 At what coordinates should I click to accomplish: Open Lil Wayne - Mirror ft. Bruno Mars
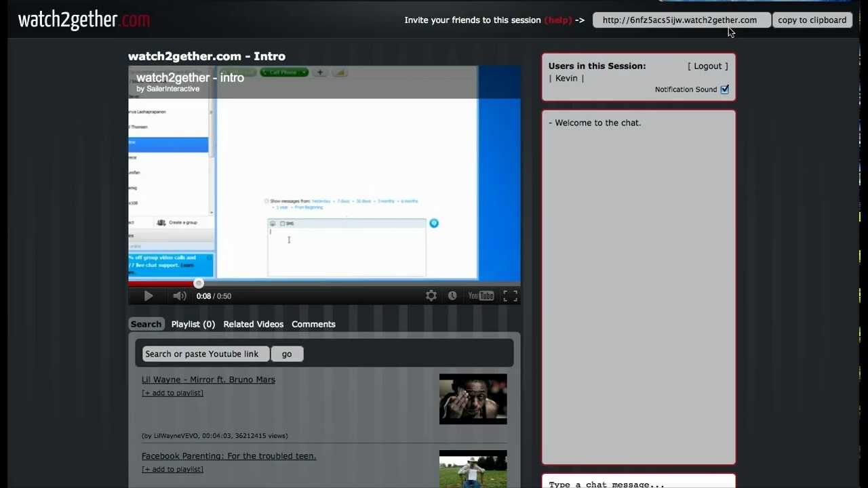click(x=208, y=380)
